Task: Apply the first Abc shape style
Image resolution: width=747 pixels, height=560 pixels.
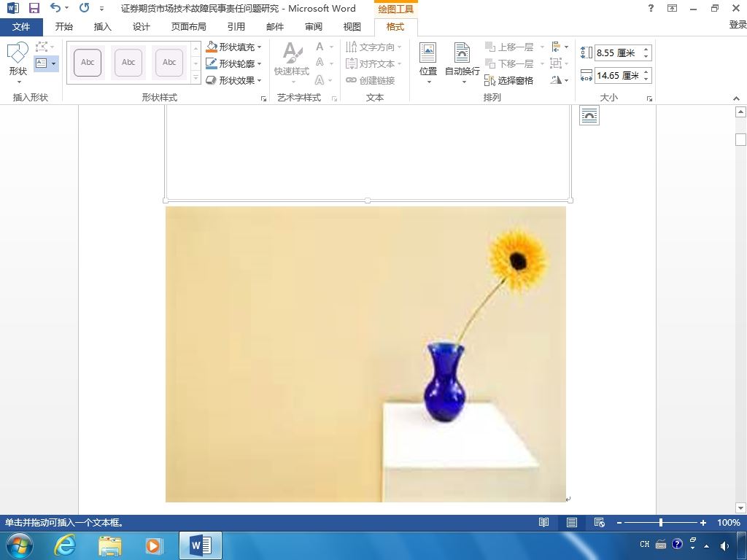Action: [x=88, y=63]
